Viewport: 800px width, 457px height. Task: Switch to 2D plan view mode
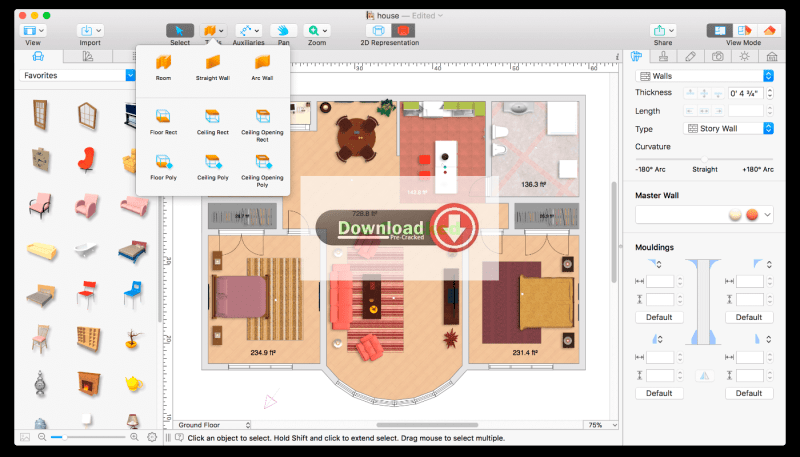(719, 31)
